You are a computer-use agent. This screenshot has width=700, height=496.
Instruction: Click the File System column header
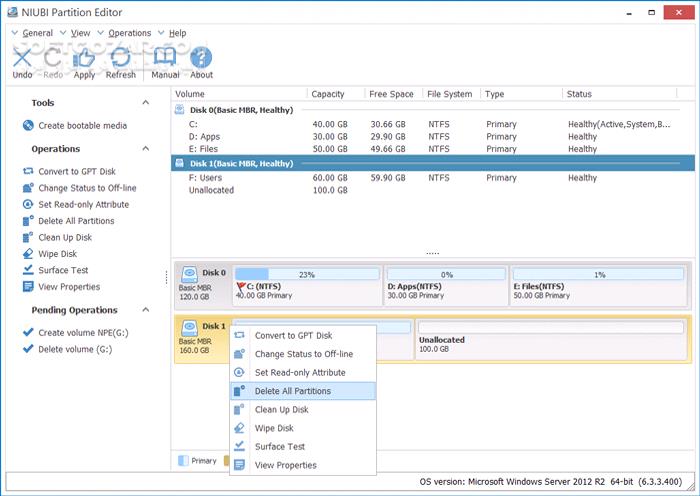click(450, 94)
